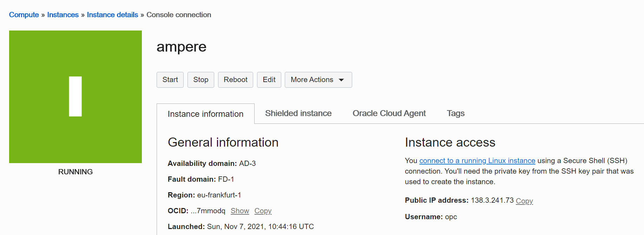
Task: Navigate to Instances breadcrumb link
Action: [63, 15]
